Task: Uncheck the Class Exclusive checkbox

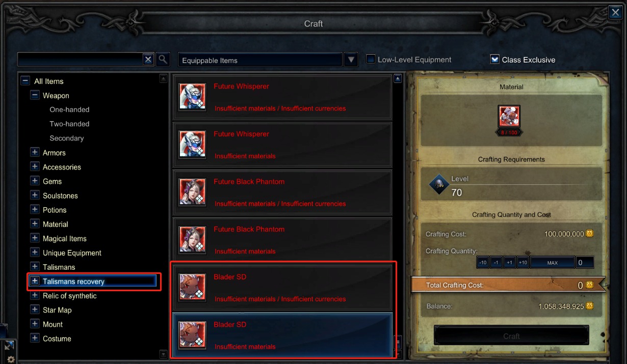Action: coord(494,60)
